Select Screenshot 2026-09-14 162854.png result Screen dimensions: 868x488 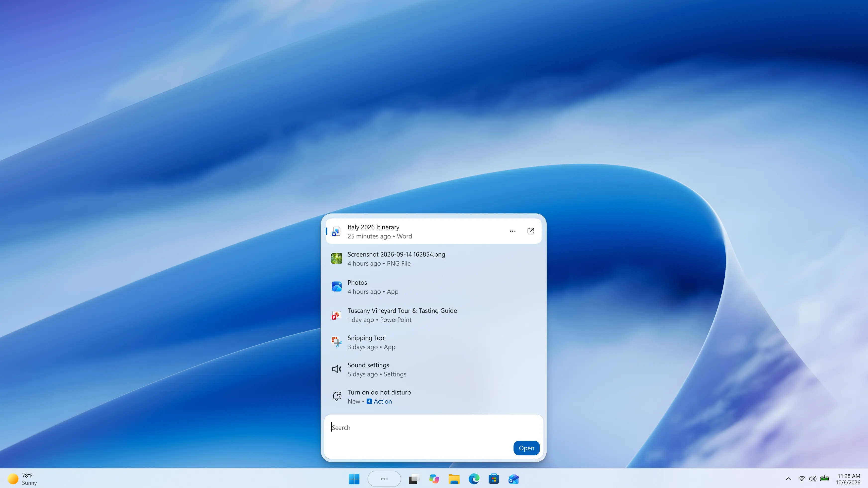coord(433,259)
